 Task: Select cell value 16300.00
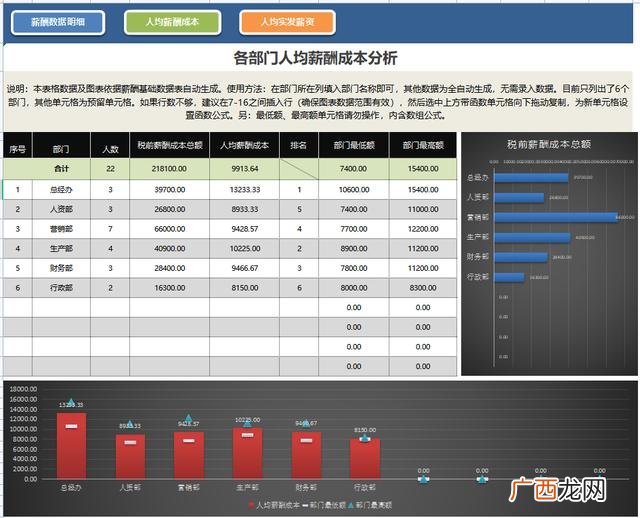point(170,288)
